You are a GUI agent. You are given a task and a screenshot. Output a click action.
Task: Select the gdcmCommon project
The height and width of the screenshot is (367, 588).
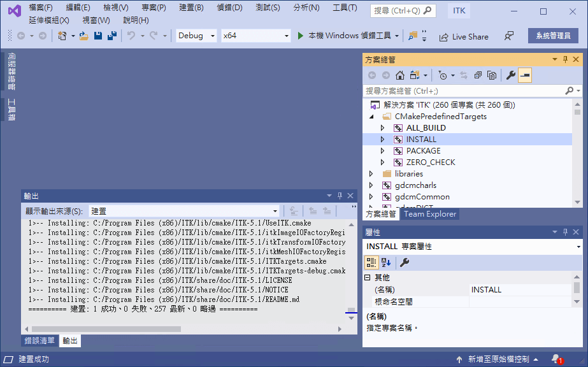[422, 197]
